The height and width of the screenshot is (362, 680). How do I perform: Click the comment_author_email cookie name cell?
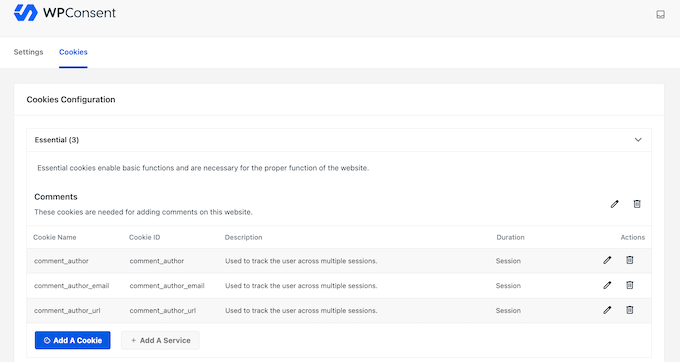72,286
